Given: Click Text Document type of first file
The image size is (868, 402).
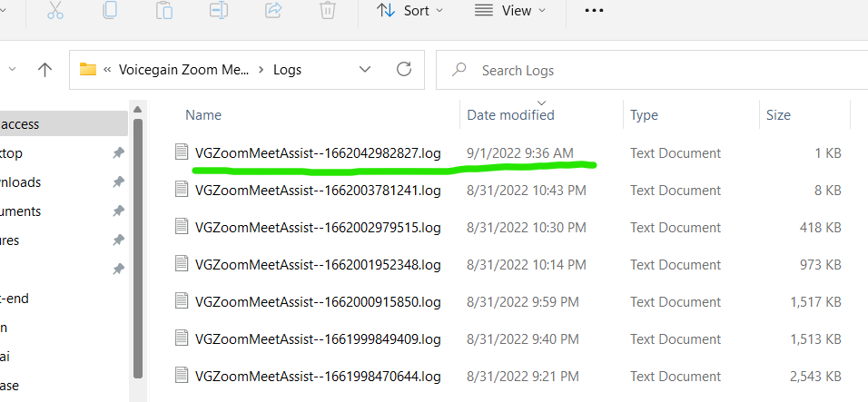Looking at the screenshot, I should (x=676, y=153).
